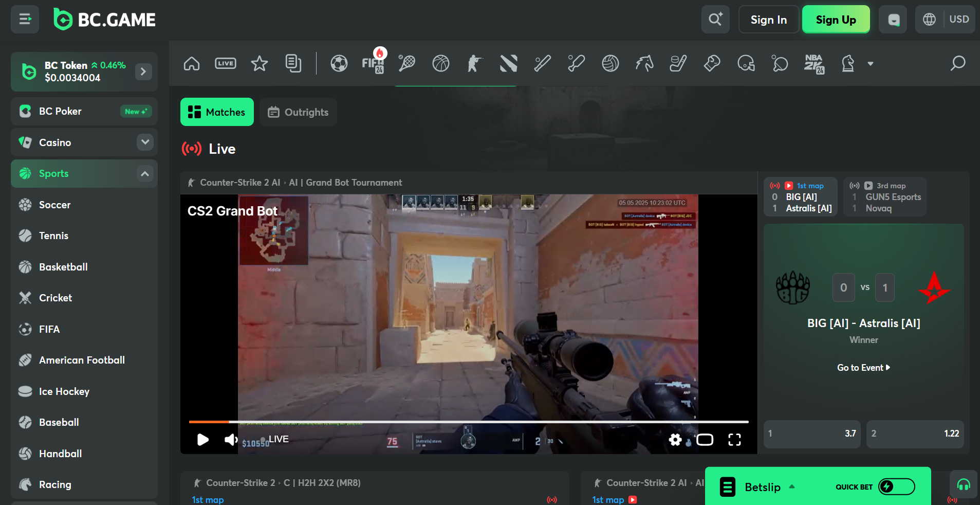The width and height of the screenshot is (980, 505).
Task: Toggle stream theater mode rectangle
Action: tap(705, 440)
